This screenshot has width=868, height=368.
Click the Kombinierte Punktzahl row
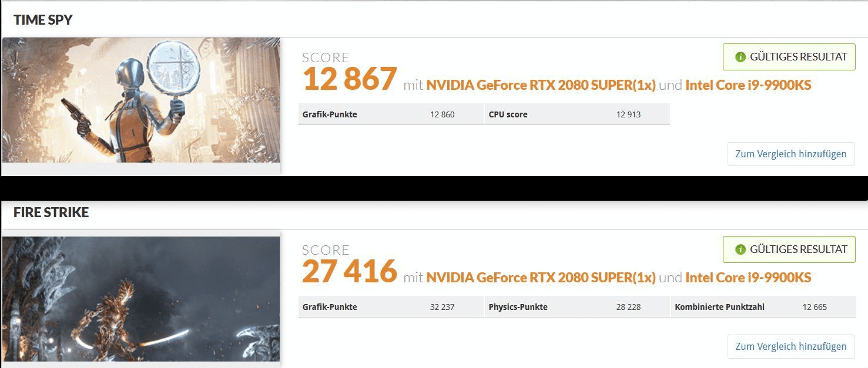pos(763,307)
